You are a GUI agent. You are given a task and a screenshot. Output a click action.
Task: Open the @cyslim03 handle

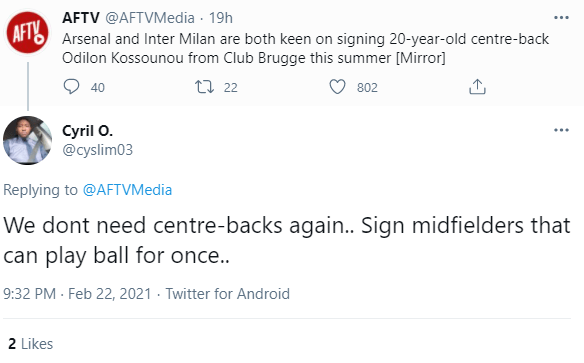97,150
